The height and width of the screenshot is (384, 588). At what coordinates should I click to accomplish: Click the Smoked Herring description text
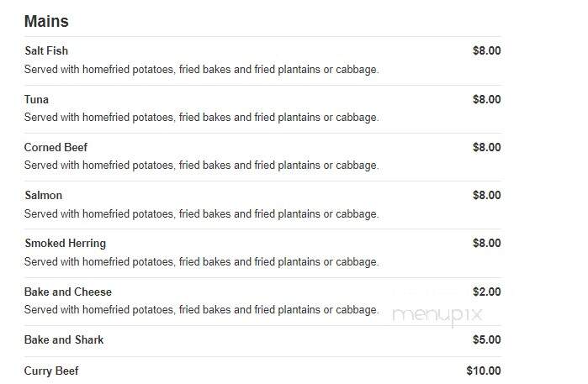(x=201, y=262)
